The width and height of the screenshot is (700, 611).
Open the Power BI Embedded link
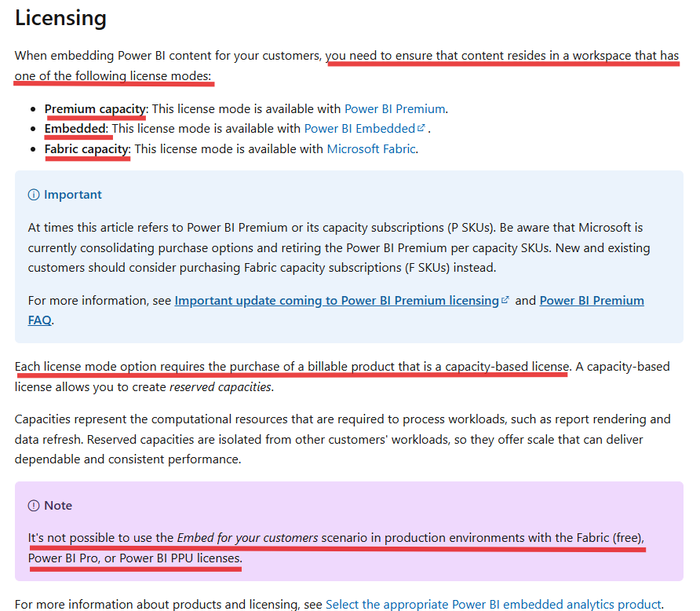pos(359,128)
